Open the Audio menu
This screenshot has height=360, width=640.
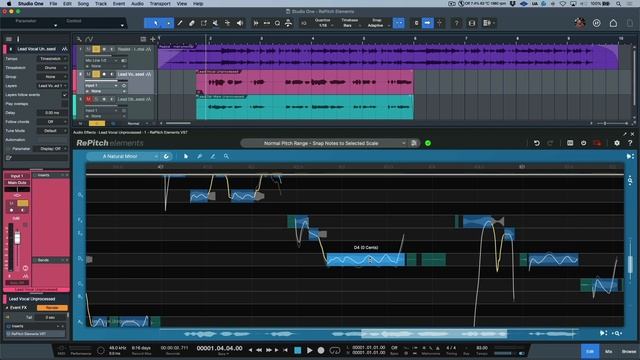tap(137, 4)
